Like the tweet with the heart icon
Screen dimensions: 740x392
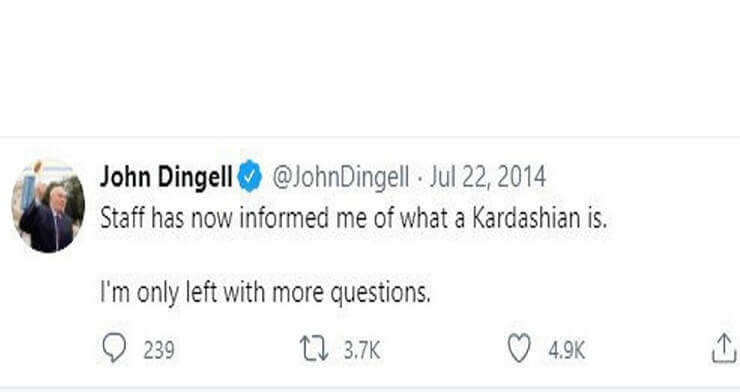(519, 348)
